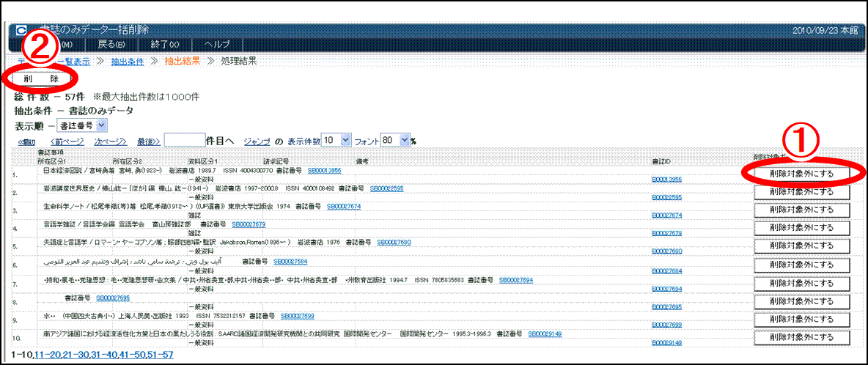
Task: Open bibliographic number link SB00027695
Action: coord(112,298)
